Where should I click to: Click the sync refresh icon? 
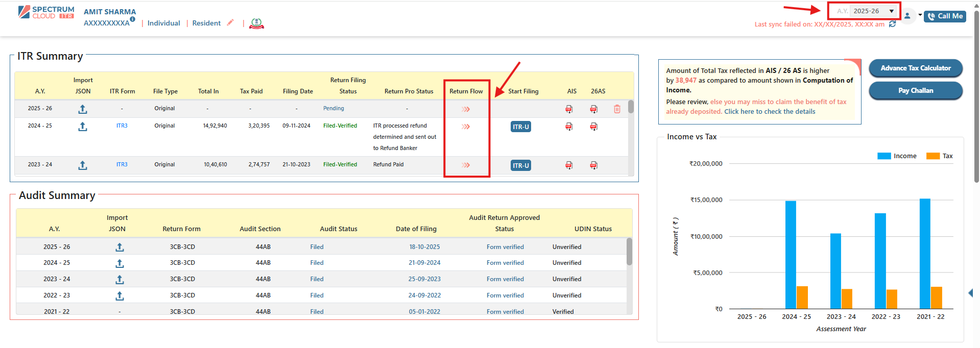click(892, 24)
